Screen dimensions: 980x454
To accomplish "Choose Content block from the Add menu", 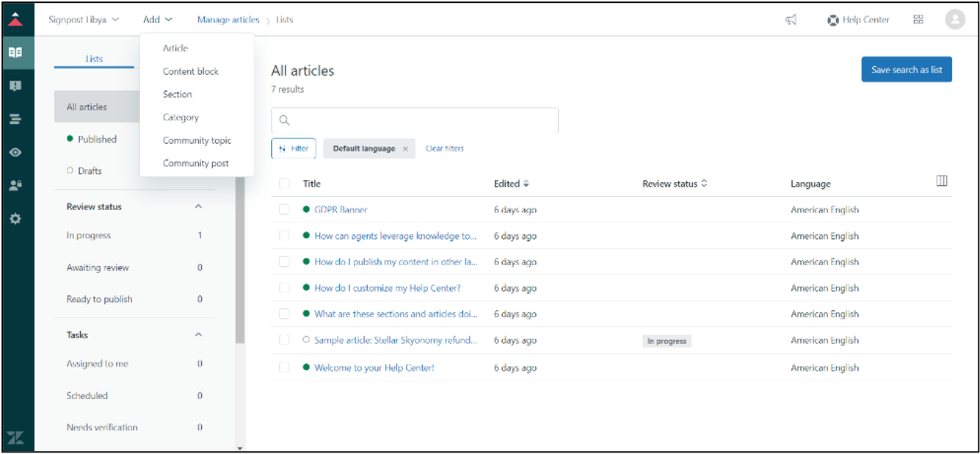I will (x=191, y=71).
